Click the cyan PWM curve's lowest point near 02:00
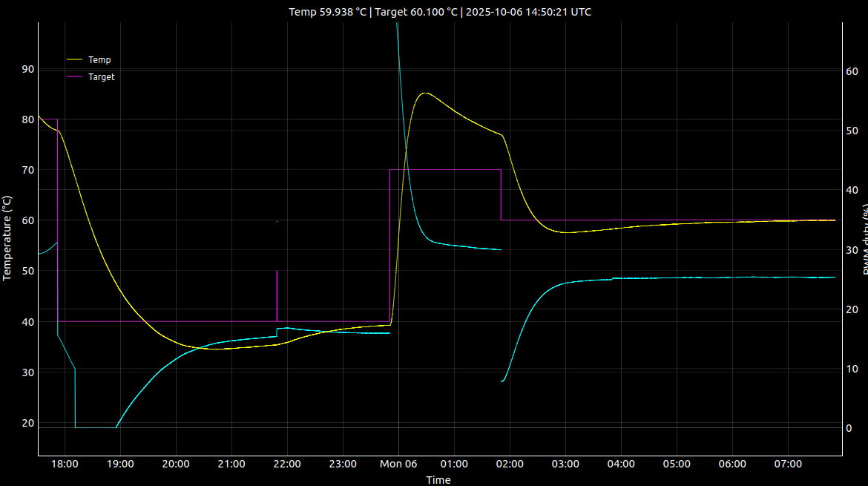Viewport: 868px width, 486px height. point(502,381)
